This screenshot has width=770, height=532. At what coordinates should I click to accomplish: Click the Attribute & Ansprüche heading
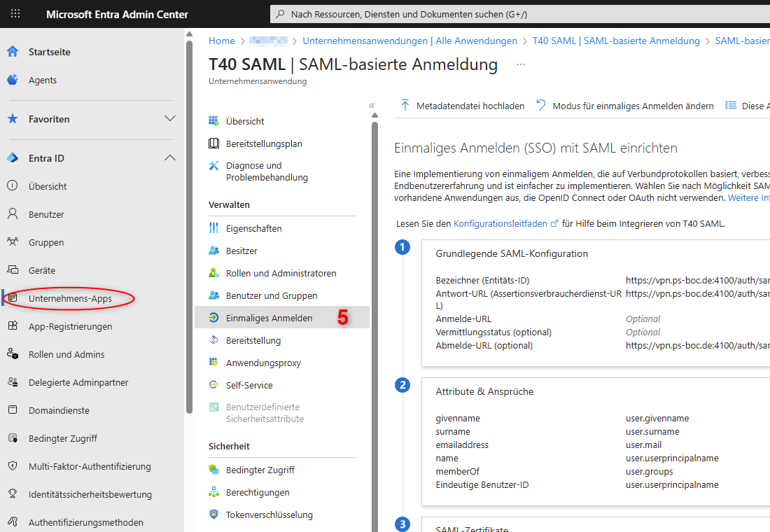[484, 391]
